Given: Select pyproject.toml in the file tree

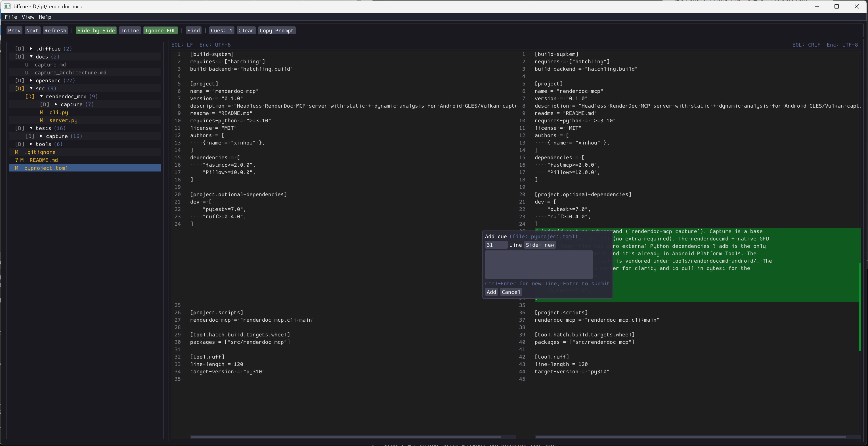Looking at the screenshot, I should (x=85, y=168).
